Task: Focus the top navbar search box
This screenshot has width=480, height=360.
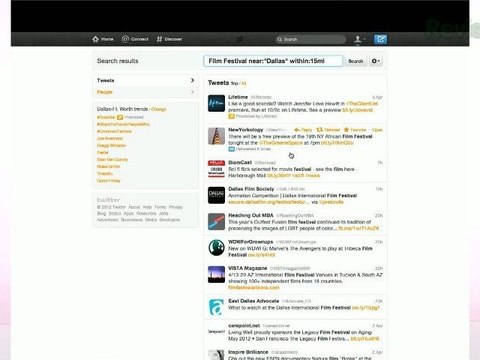Action: [x=311, y=39]
